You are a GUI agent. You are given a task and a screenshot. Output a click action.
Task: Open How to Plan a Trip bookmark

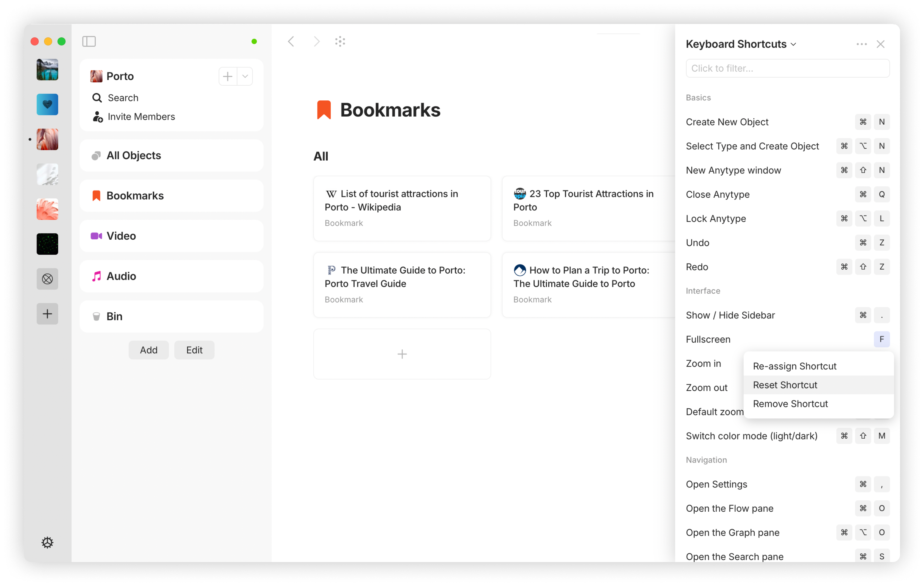point(589,285)
